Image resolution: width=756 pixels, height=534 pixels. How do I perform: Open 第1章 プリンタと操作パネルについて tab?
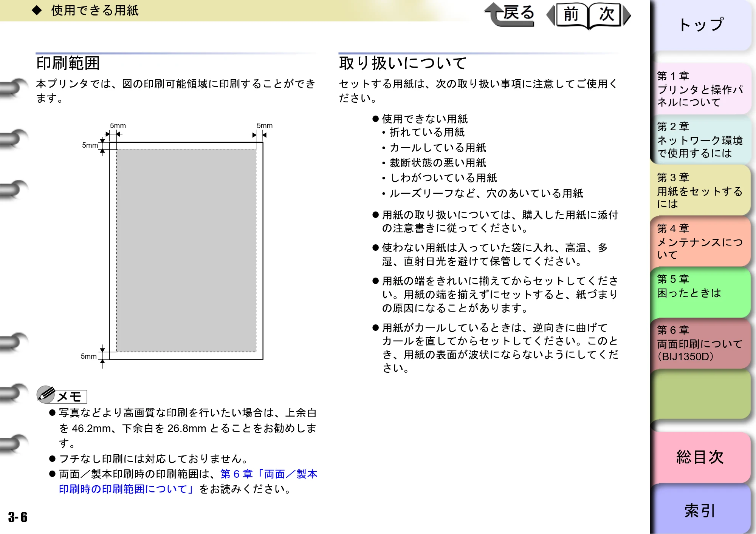pos(701,89)
